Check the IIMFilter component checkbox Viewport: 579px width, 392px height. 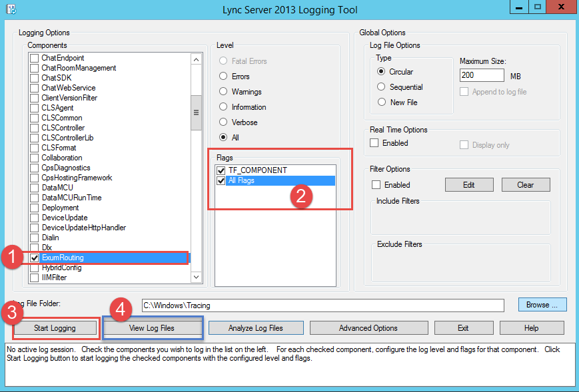pyautogui.click(x=35, y=278)
